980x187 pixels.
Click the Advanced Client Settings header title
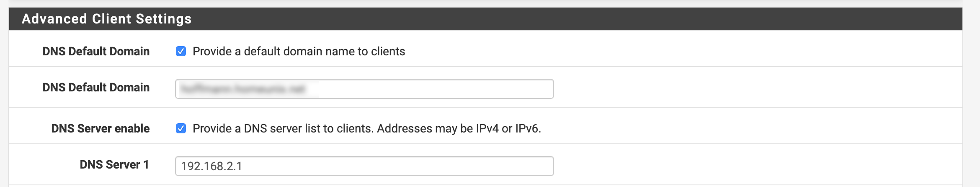pos(106,19)
